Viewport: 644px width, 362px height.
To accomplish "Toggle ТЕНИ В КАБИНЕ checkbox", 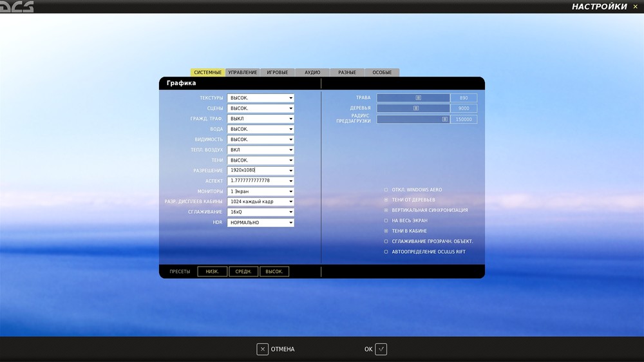I will pos(386,231).
